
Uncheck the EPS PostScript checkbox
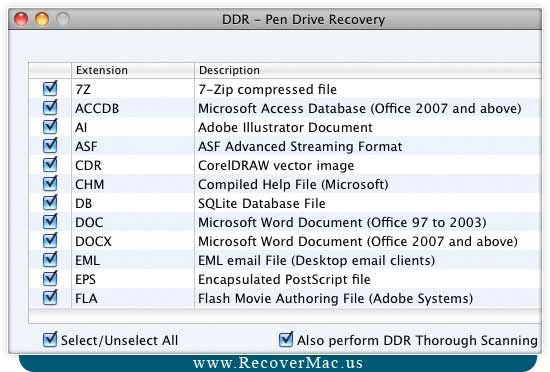(x=50, y=279)
